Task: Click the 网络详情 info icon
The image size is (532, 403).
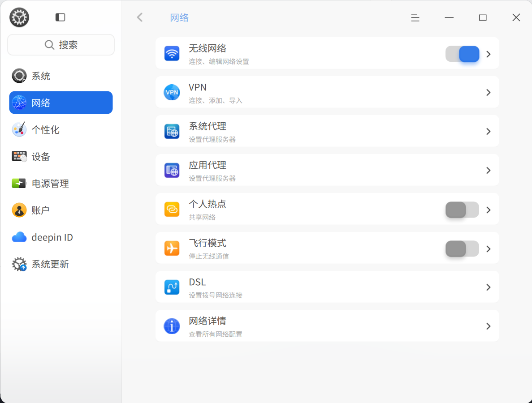Action: coord(172,326)
